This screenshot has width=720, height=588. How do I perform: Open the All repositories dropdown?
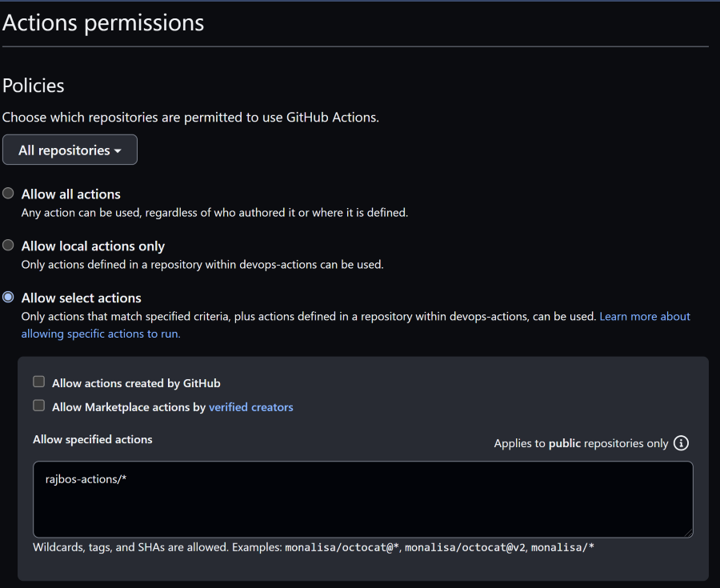point(70,150)
